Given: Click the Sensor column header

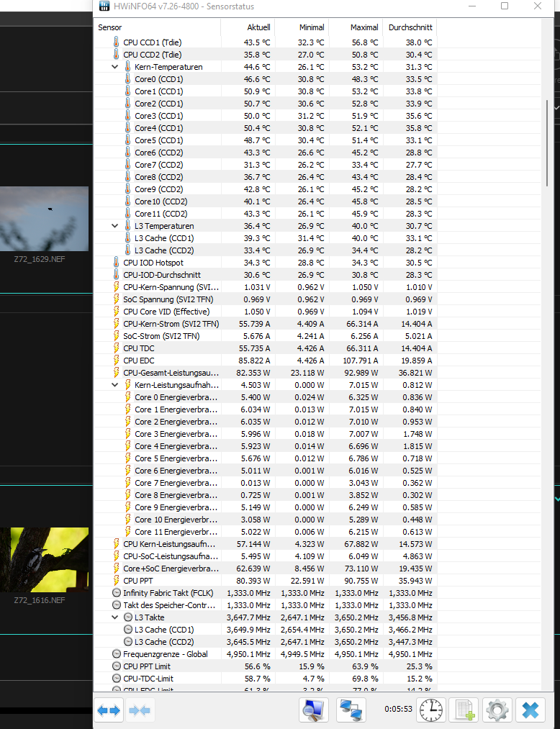Looking at the screenshot, I should pos(157,27).
